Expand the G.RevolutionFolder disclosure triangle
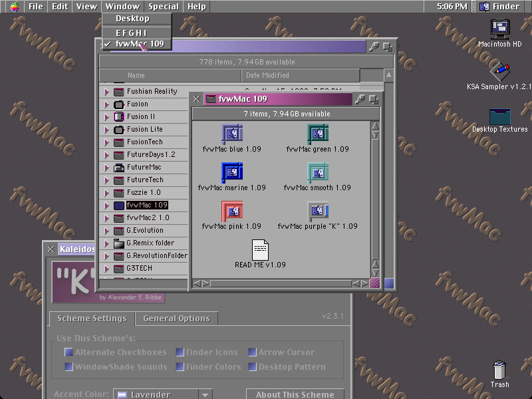The height and width of the screenshot is (399, 532). coord(106,256)
